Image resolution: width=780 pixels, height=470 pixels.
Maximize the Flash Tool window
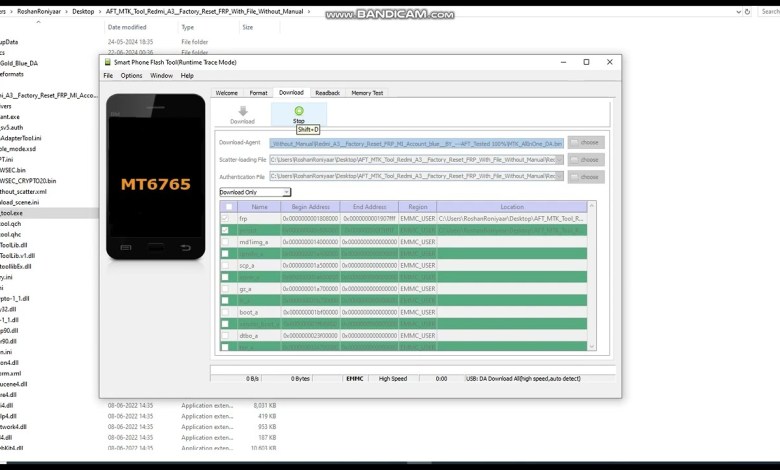click(586, 62)
